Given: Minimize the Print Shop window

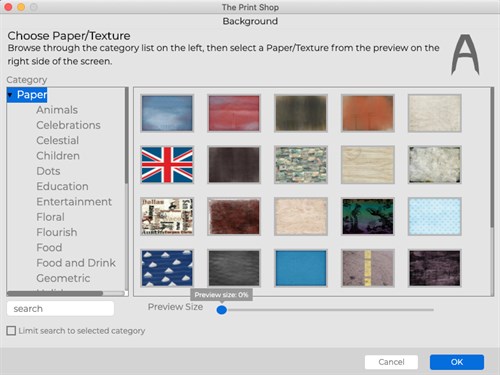Looking at the screenshot, I should point(21,7).
